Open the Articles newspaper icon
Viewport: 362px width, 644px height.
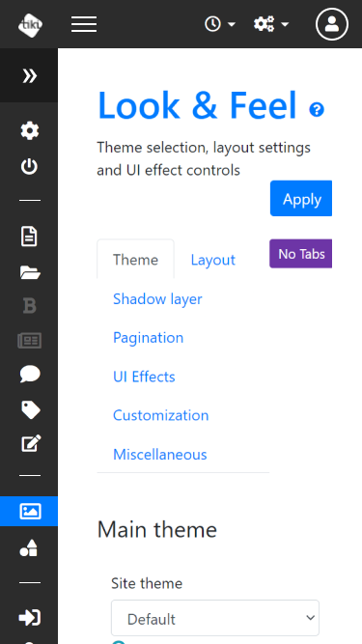30,341
